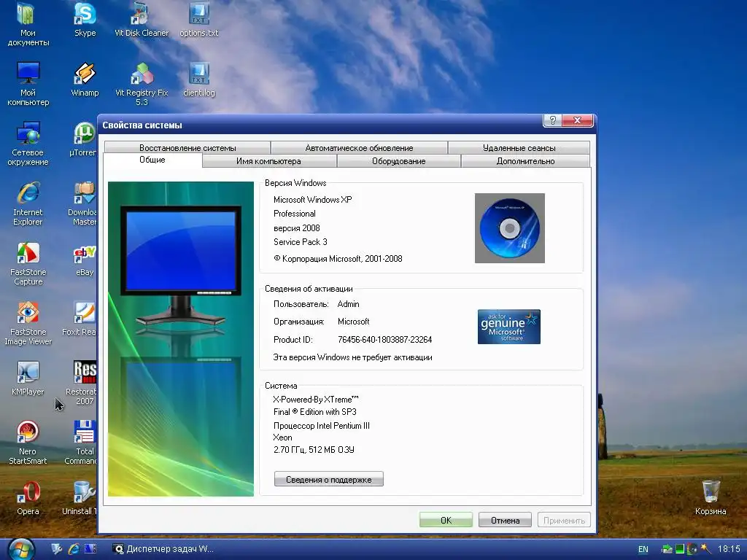This screenshot has height=560, width=747.
Task: Select the Total Commander desktop shortcut
Action: 81,443
